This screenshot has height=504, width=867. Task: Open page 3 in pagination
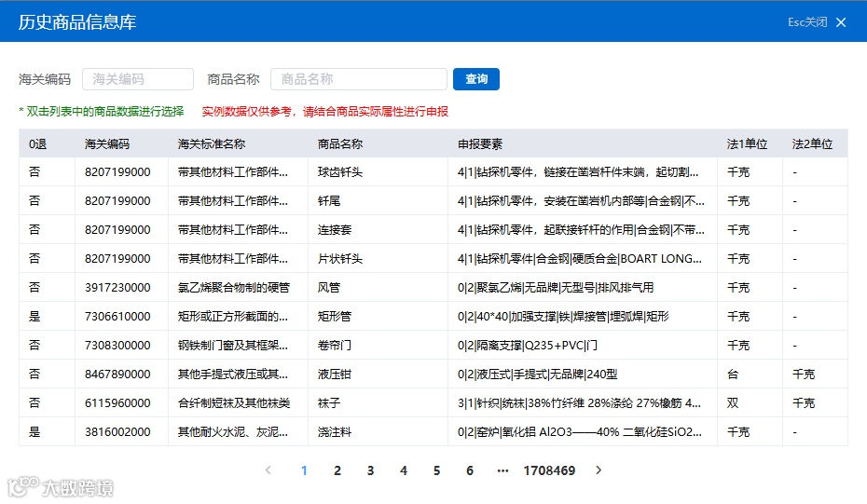[370, 470]
